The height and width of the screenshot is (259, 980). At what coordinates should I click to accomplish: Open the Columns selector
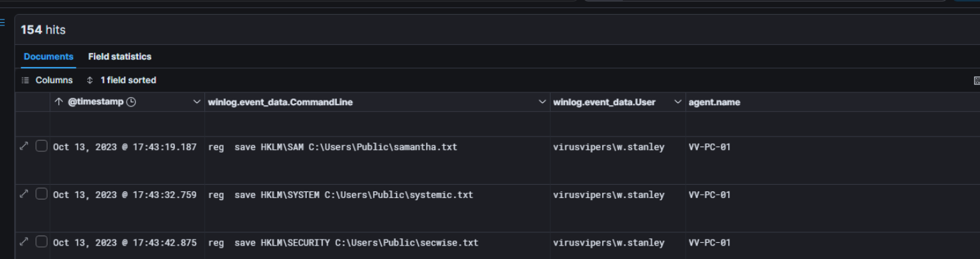(47, 80)
